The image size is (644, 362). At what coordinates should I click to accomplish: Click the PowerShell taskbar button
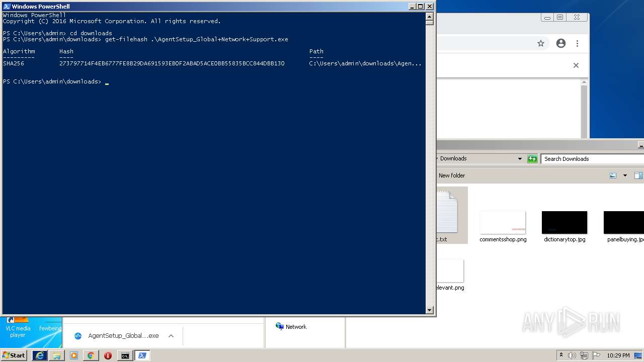pyautogui.click(x=142, y=355)
